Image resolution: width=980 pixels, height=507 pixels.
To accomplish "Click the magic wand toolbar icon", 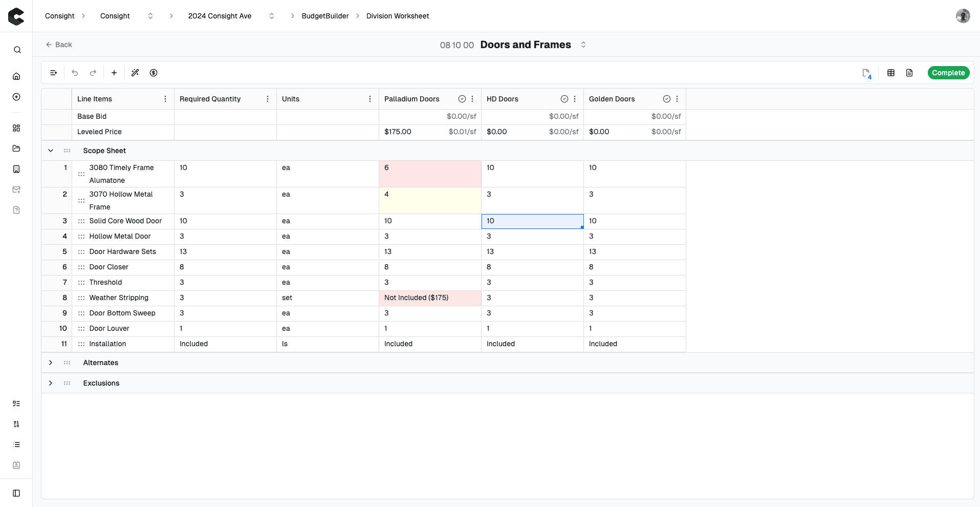I will point(135,73).
